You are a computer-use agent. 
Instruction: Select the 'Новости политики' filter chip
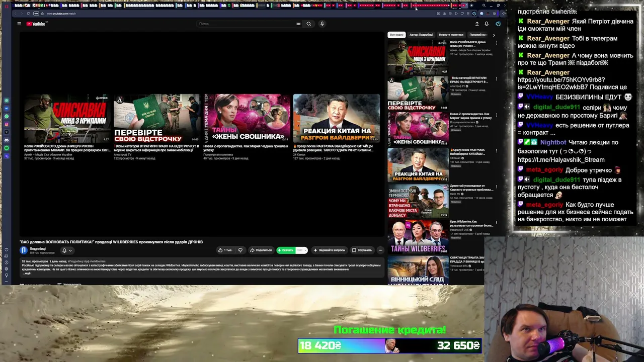pyautogui.click(x=451, y=35)
